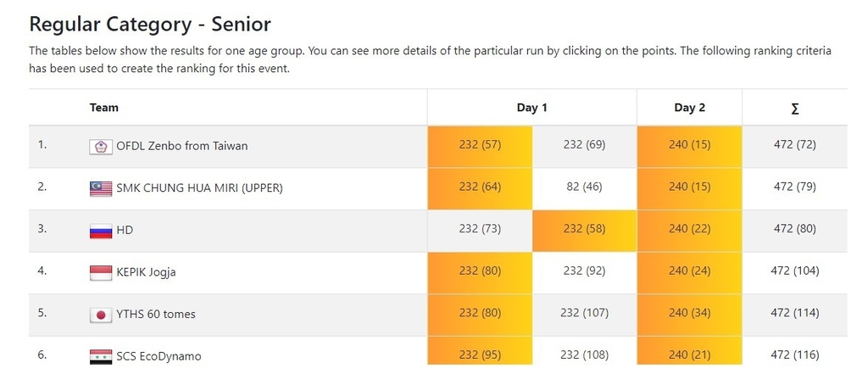This screenshot has height=380, width=868.
Task: Click the Syrian flag beside SCS EcoDynamo
Action: coord(100,356)
